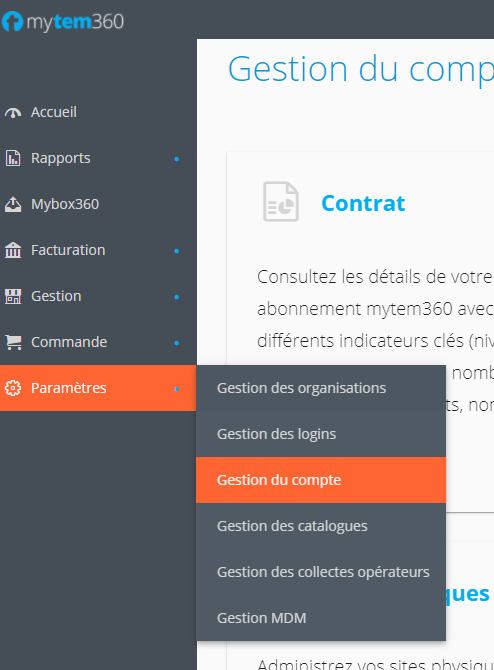Expand Facturation submenu via blue dot
The width and height of the screenshot is (494, 670).
[x=176, y=251]
